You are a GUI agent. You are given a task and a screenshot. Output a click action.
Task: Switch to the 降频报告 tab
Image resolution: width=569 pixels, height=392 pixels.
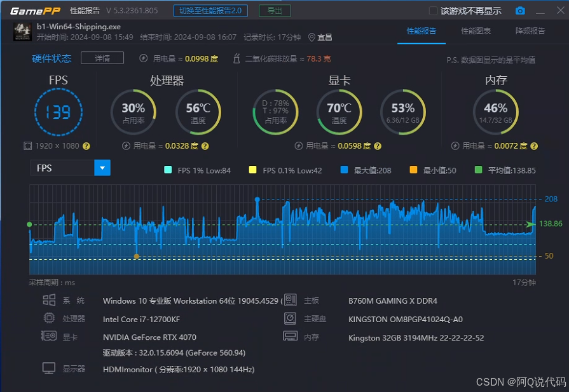pyautogui.click(x=530, y=31)
